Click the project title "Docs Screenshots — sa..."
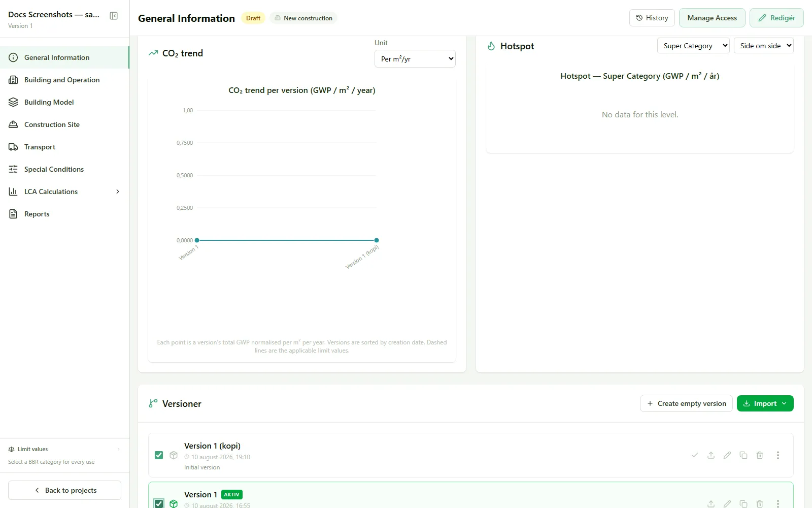 tap(54, 15)
